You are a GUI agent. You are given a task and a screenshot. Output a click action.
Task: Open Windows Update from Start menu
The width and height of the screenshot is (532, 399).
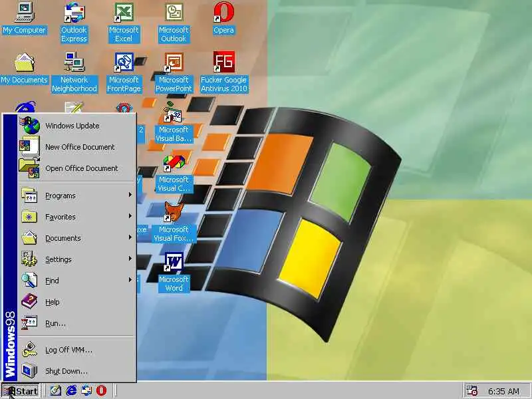coord(77,126)
